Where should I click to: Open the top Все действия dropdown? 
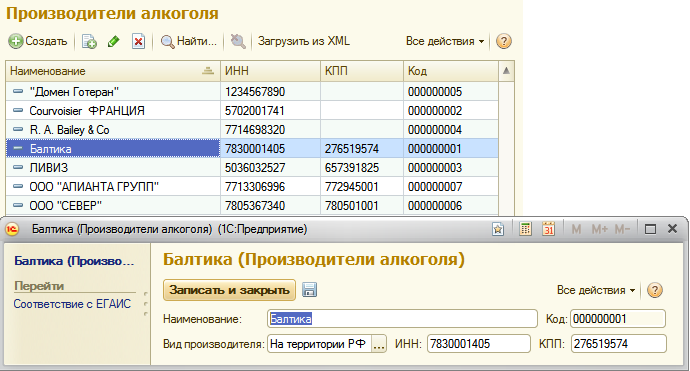pyautogui.click(x=445, y=41)
